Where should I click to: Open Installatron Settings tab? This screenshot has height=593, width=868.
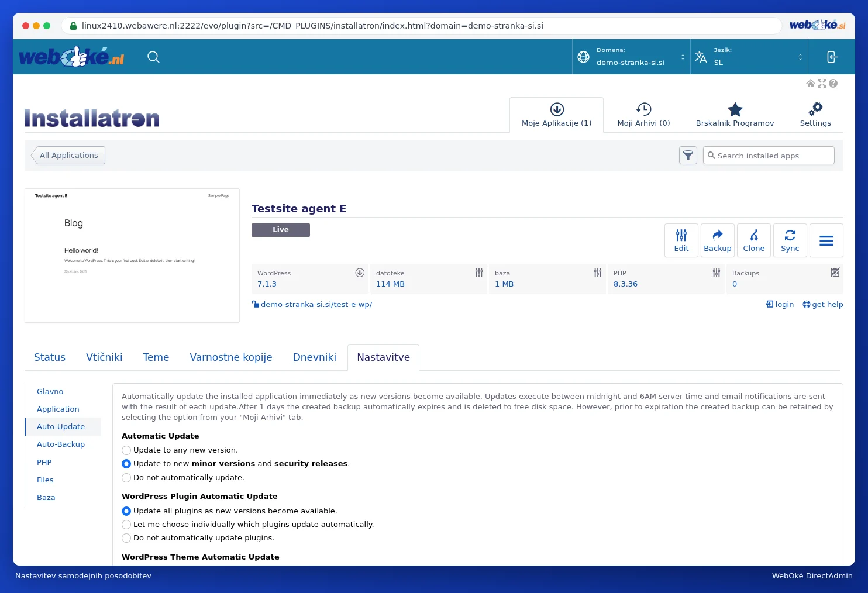click(x=815, y=115)
